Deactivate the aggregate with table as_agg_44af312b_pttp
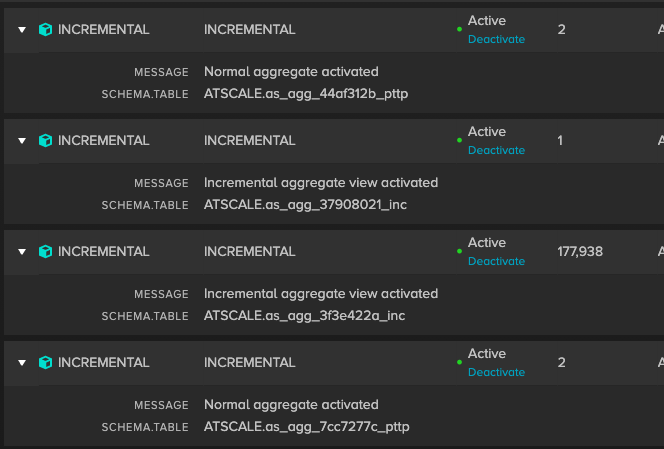 click(x=496, y=39)
